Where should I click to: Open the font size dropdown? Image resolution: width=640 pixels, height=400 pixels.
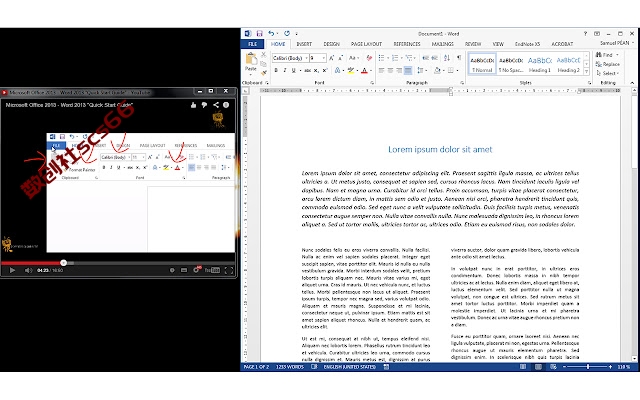click(324, 58)
